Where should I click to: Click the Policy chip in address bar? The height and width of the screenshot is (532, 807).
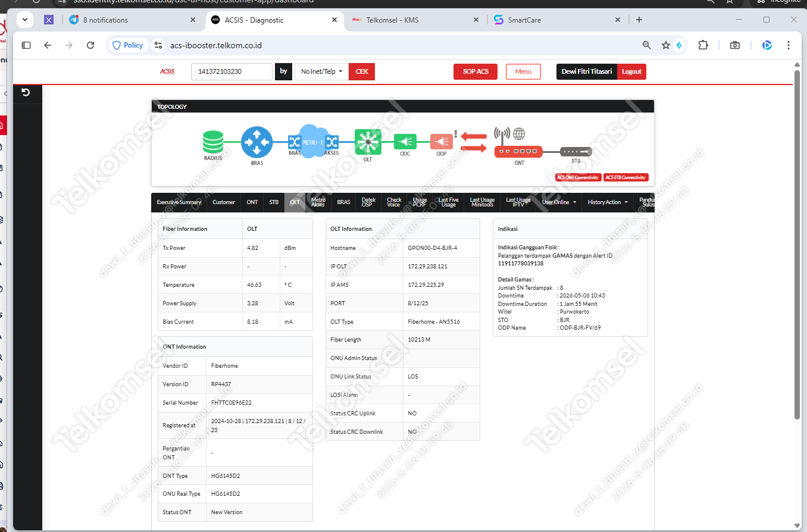(127, 45)
